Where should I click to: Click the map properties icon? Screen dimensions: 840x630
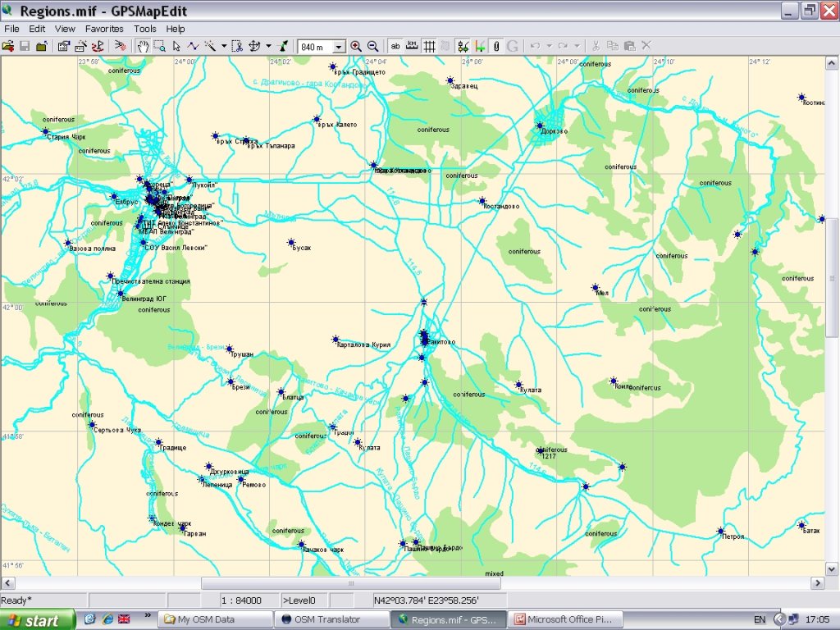tap(63, 46)
